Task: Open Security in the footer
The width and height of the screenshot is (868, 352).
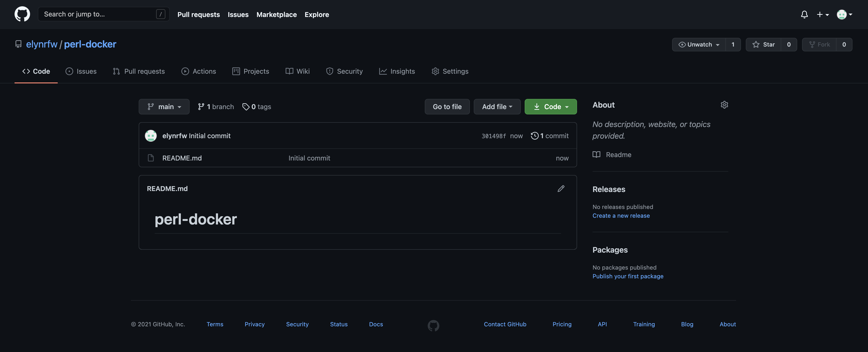Action: coord(297,324)
